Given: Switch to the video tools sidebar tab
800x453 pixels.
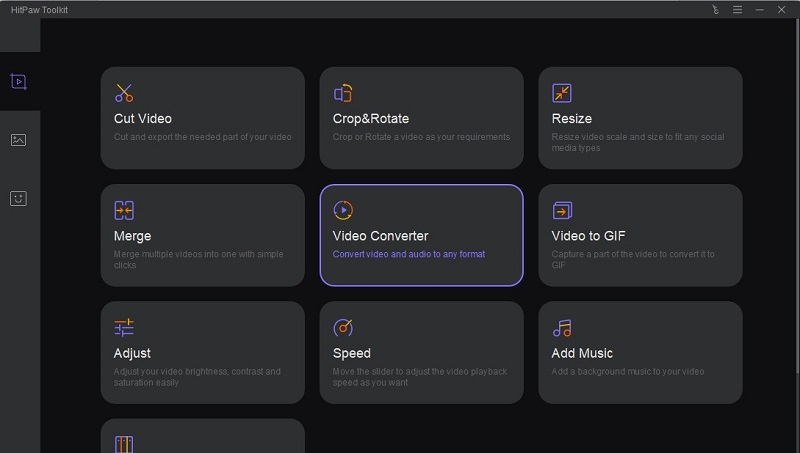Looking at the screenshot, I should (19, 81).
